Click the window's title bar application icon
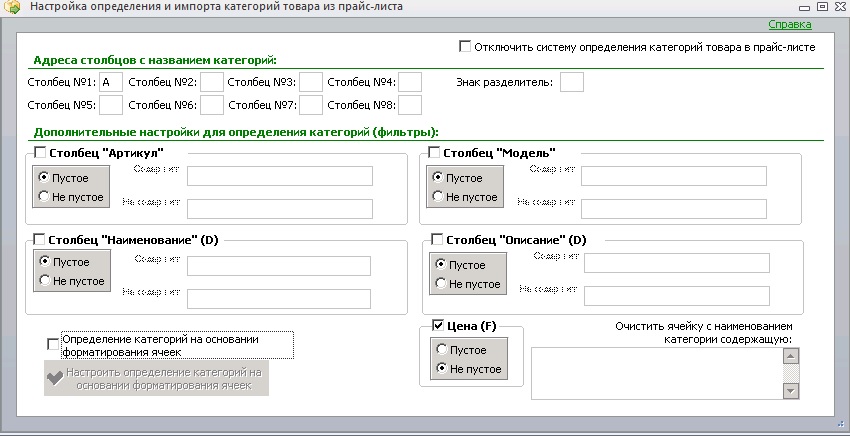The width and height of the screenshot is (850, 436). click(12, 7)
